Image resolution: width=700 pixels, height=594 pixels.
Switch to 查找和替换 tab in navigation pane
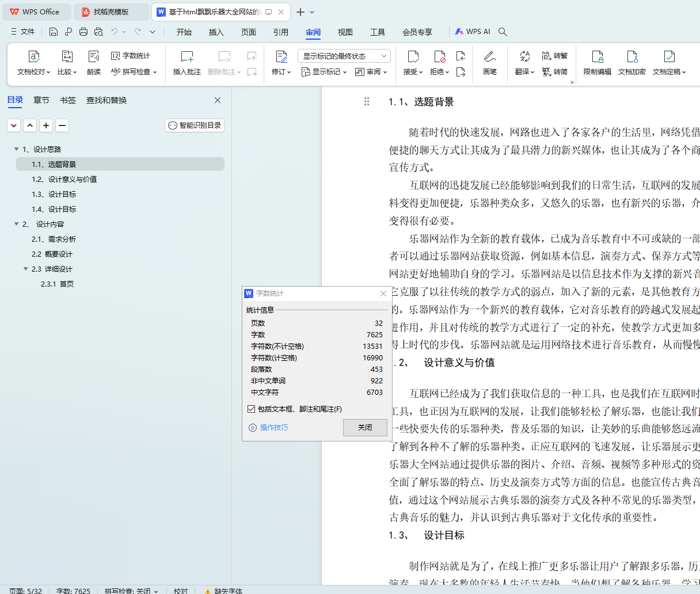[106, 100]
